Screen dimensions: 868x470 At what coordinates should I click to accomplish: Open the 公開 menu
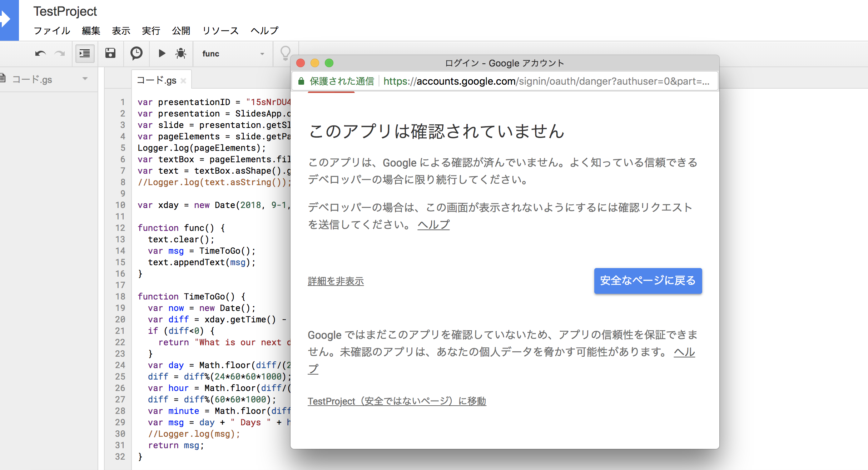181,31
